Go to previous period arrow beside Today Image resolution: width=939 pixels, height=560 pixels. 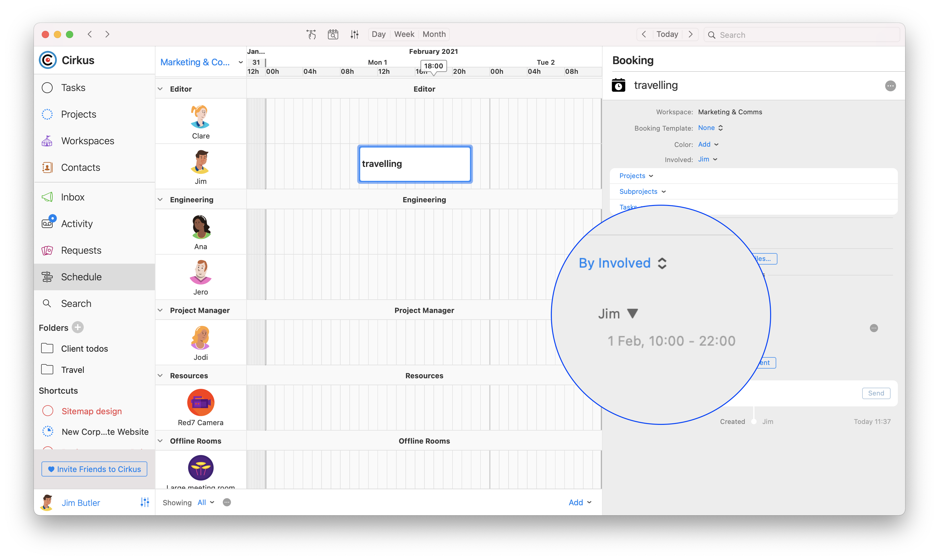click(x=644, y=34)
